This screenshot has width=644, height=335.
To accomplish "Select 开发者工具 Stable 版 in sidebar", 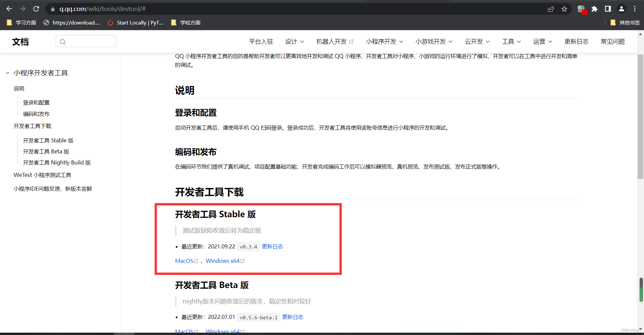I will point(48,140).
